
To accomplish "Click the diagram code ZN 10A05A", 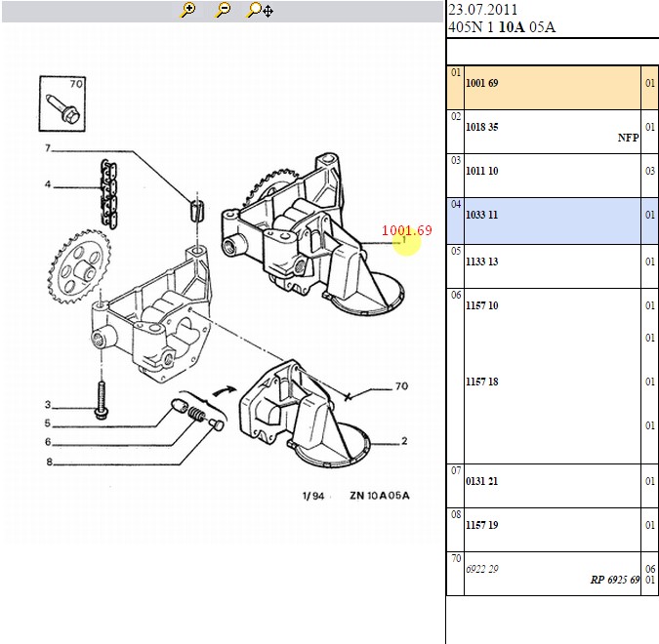I will (x=380, y=496).
